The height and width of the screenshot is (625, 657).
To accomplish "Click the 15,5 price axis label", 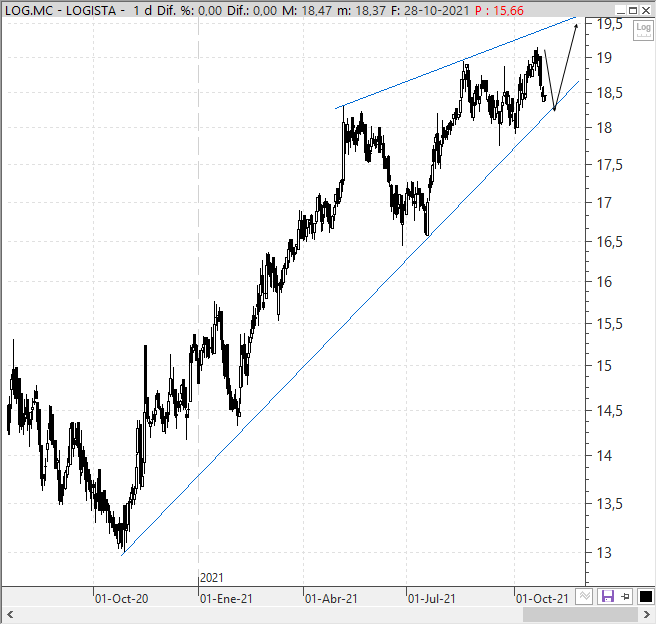I will point(610,324).
